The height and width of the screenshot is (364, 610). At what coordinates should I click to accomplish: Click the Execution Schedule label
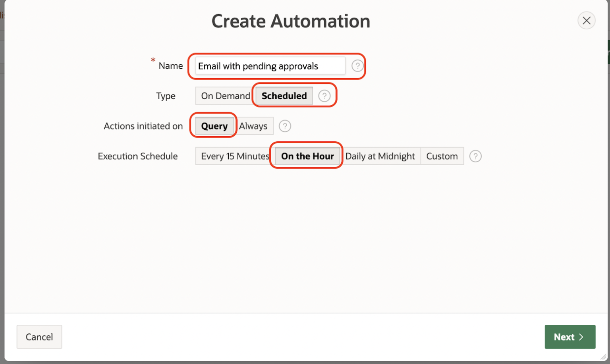point(138,156)
